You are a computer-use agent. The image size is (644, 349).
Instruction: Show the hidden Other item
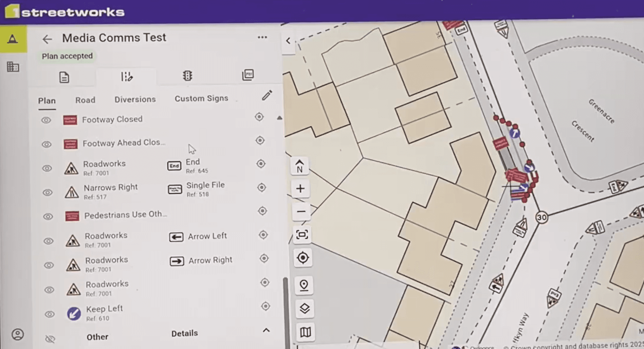tap(50, 338)
